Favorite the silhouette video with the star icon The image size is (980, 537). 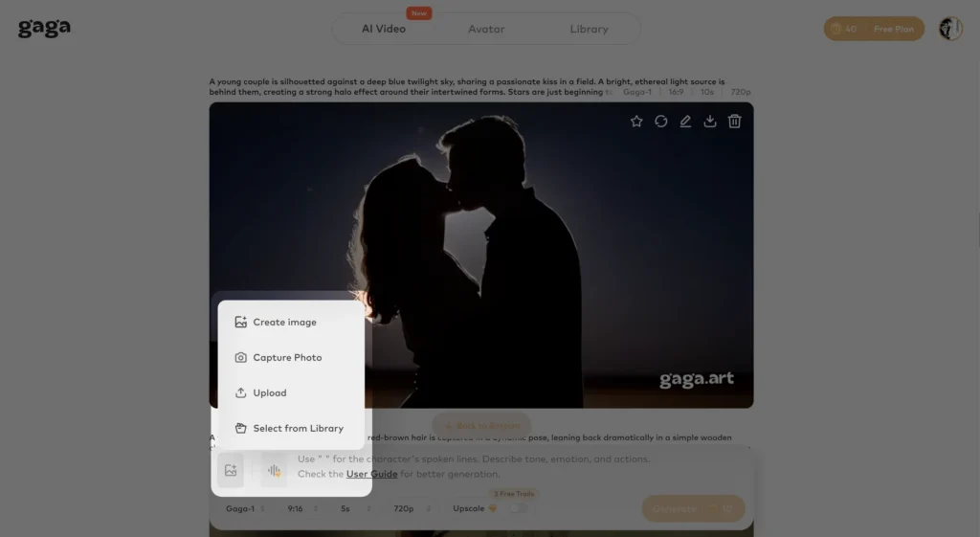click(x=636, y=122)
